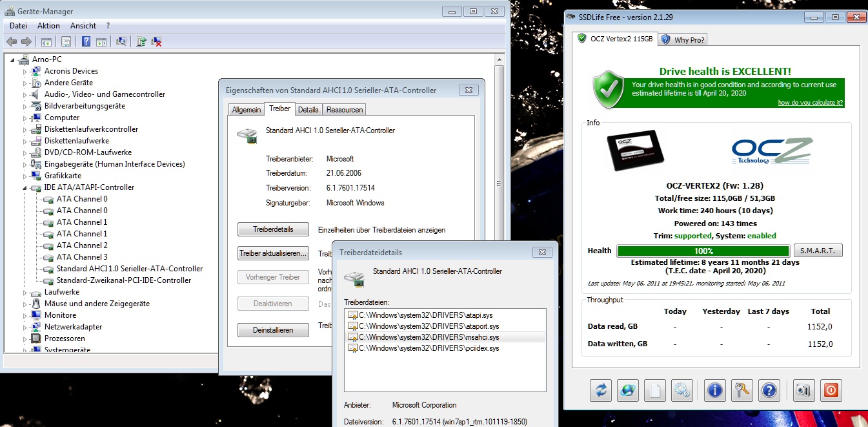Select Standard-Zweikanal-PCI-IDE-Controller tree entry
Viewport: 868px width, 427px height.
(124, 280)
